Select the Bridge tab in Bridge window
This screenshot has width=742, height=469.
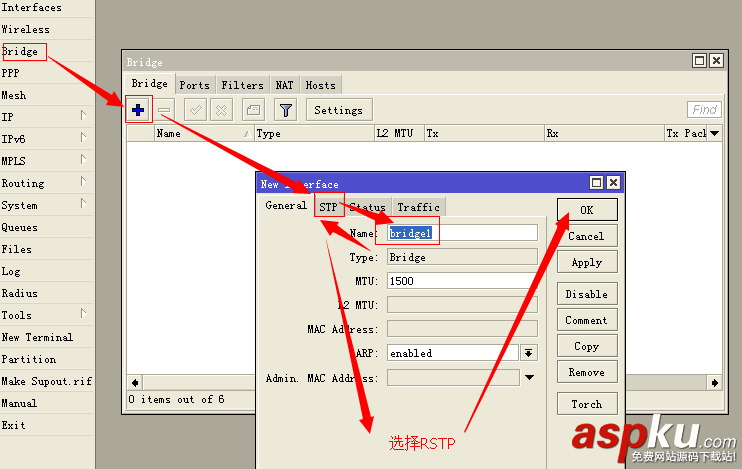coord(150,83)
